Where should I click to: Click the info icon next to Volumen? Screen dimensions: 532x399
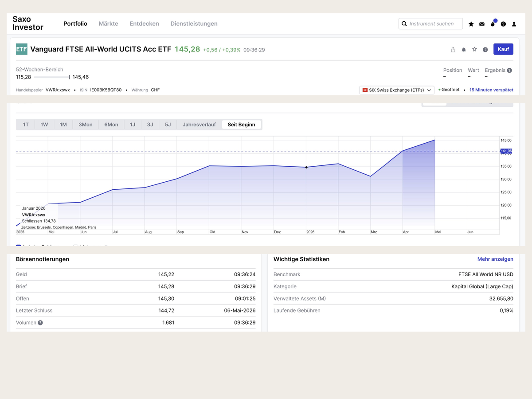(x=40, y=323)
